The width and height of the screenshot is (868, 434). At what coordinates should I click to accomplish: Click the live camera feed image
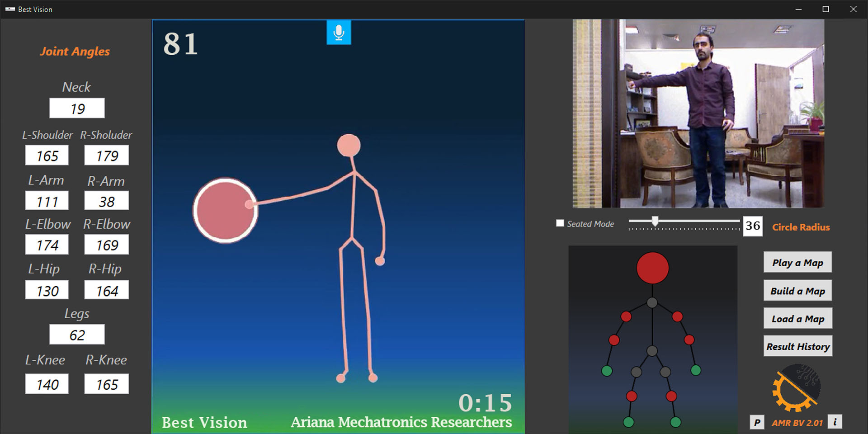(698, 113)
